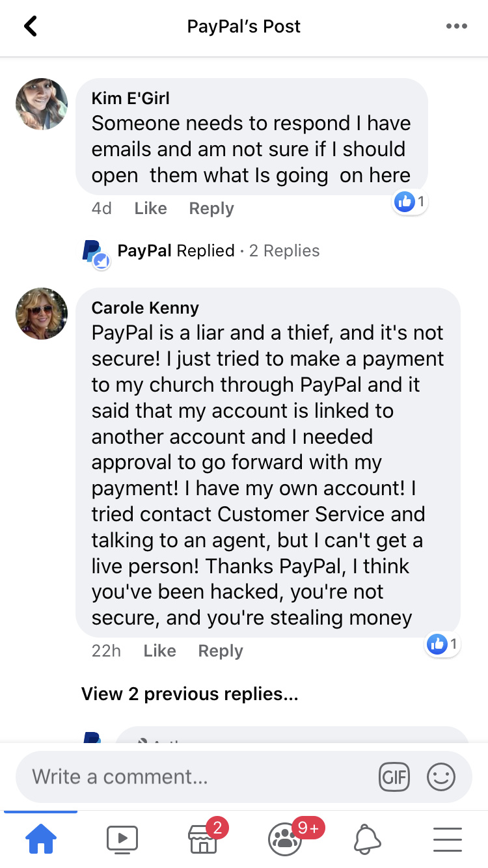Like Carole Kenny's comment
The image size is (488, 868).
click(159, 651)
